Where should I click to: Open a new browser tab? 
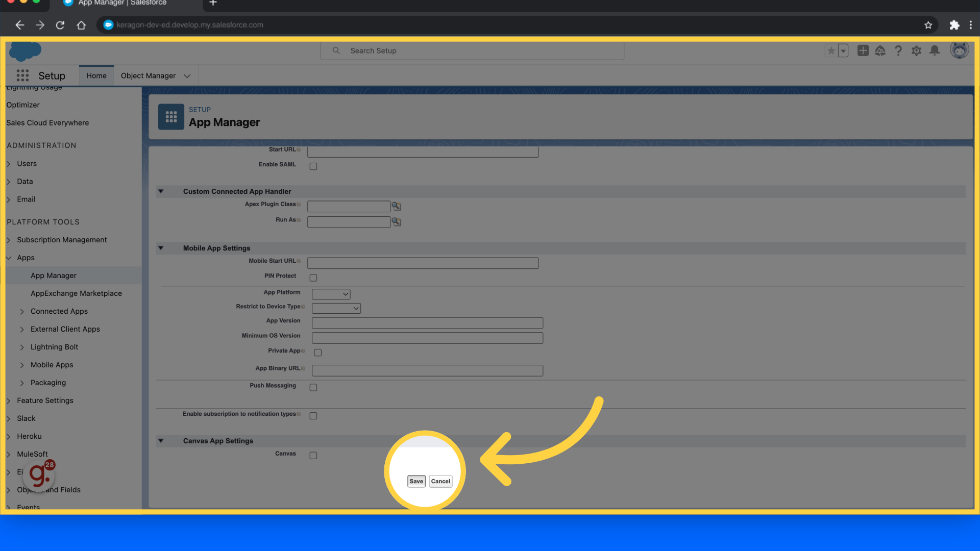213,3
